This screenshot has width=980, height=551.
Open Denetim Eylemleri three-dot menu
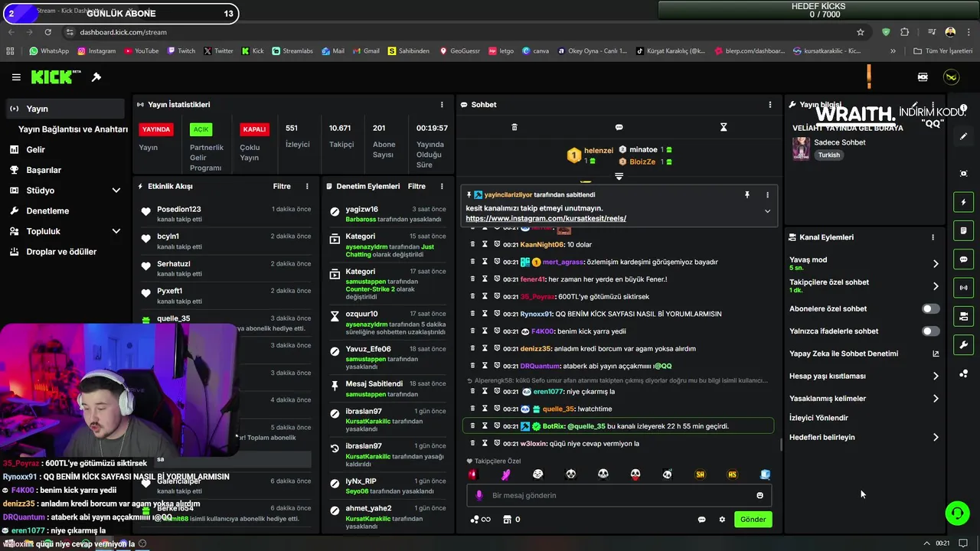tap(442, 186)
